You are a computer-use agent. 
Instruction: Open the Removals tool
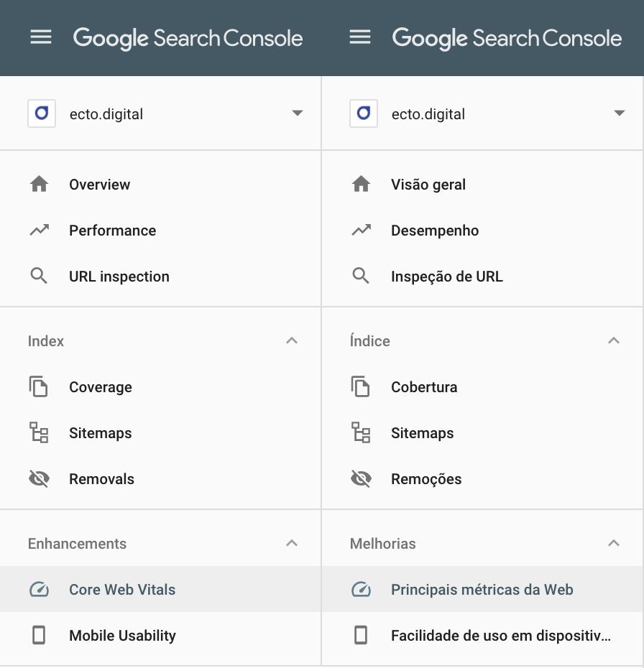(101, 479)
